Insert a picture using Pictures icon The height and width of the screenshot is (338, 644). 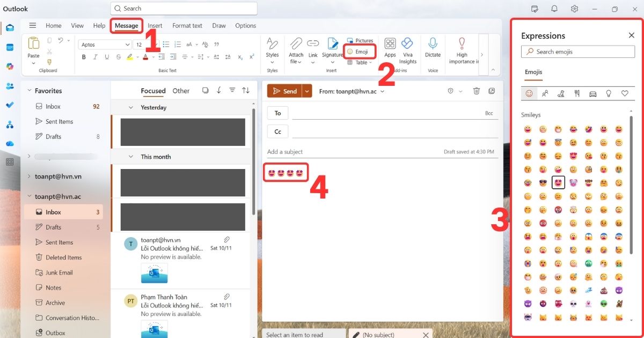360,40
